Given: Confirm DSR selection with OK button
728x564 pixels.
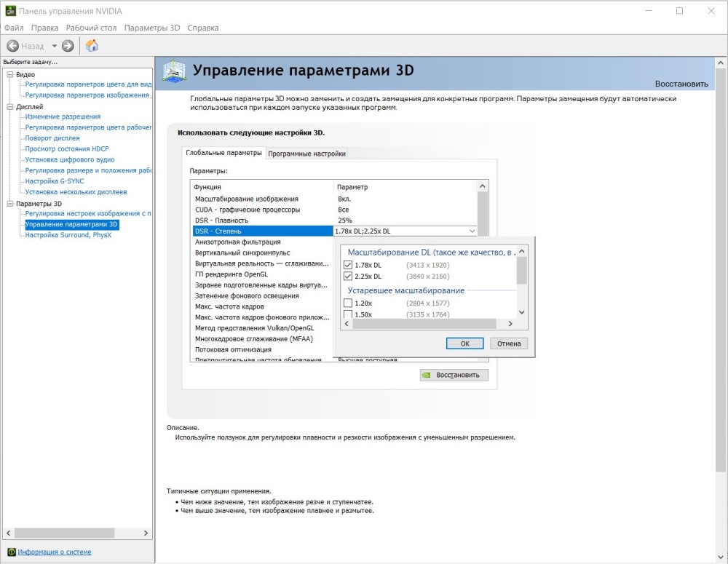Looking at the screenshot, I should 464,343.
